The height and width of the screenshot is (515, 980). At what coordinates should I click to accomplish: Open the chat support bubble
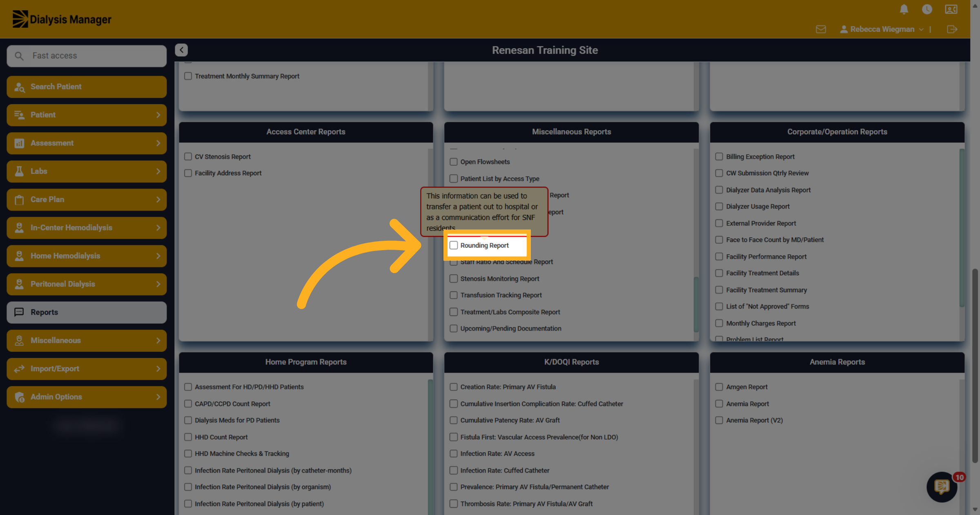coord(942,486)
